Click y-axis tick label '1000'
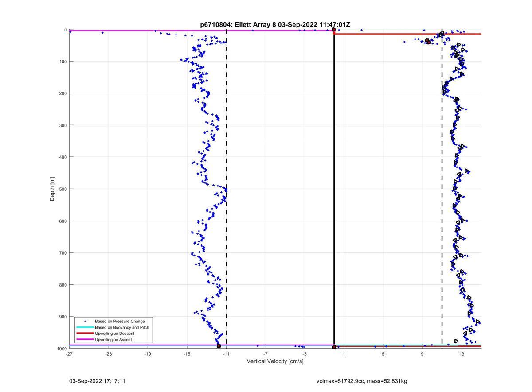532x392 pixels. tap(62, 349)
